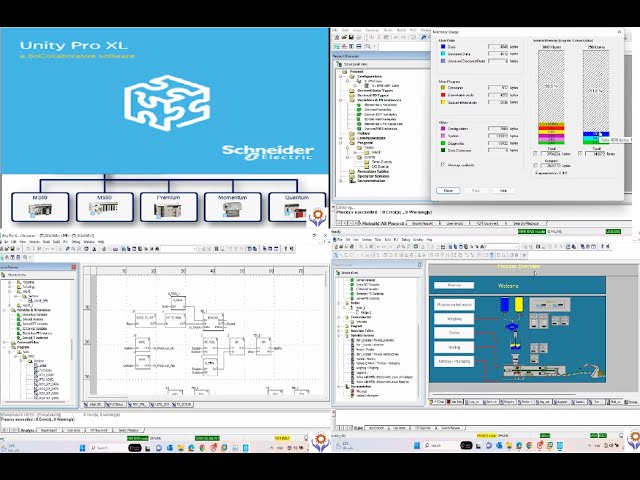Viewport: 640px width, 480px height.
Task: Open File Explorer from taskbar under FBD editor window
Action: point(180,448)
